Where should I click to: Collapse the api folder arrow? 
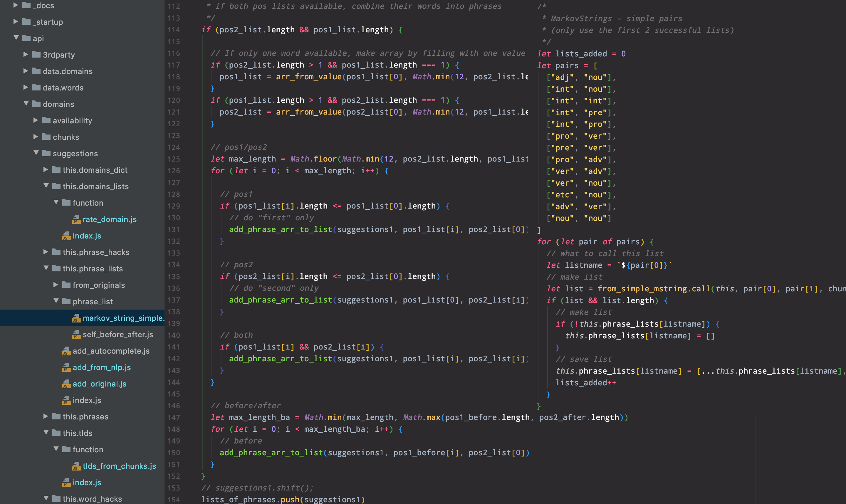point(16,38)
